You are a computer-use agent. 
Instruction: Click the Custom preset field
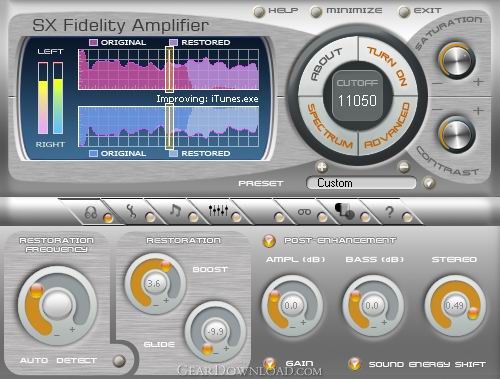361,183
